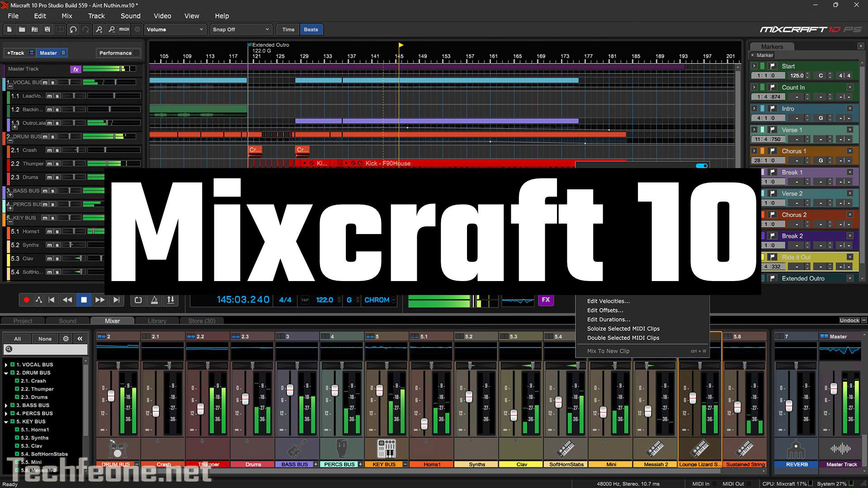Click the Record button in transport
The height and width of the screenshot is (488, 868).
click(26, 300)
